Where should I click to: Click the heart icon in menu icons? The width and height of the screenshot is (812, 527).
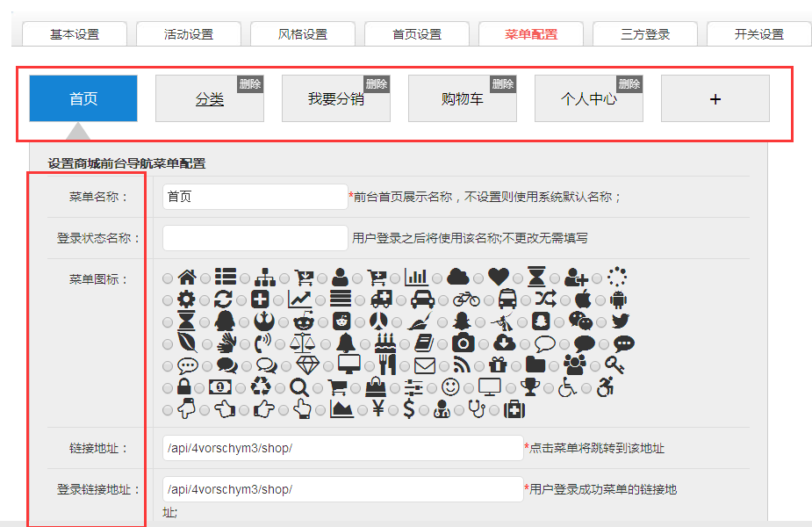tap(499, 278)
